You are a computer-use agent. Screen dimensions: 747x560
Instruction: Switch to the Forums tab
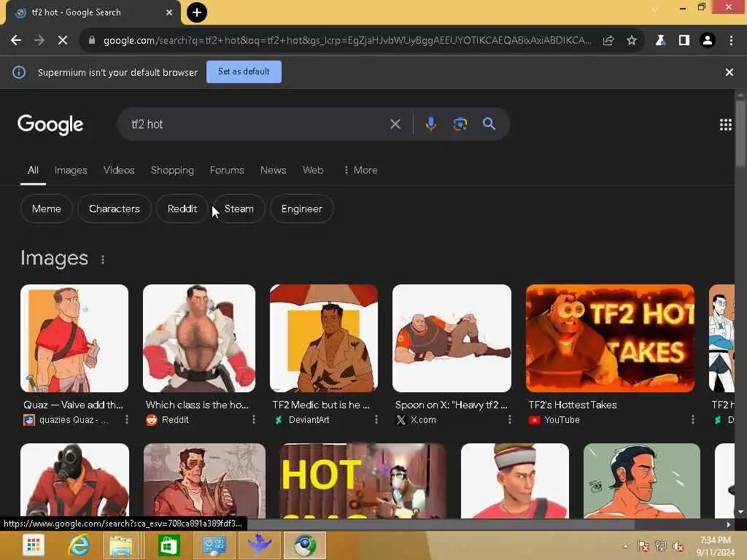[227, 170]
